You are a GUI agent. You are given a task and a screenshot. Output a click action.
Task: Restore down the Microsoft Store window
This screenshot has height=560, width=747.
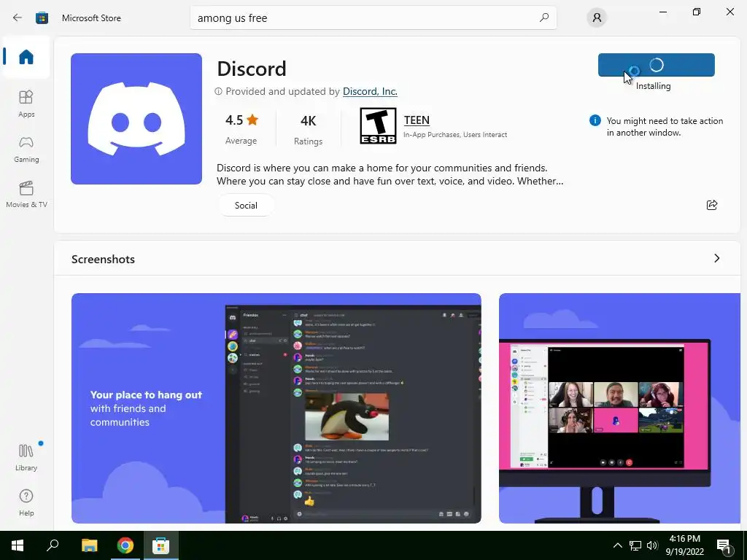(x=697, y=12)
